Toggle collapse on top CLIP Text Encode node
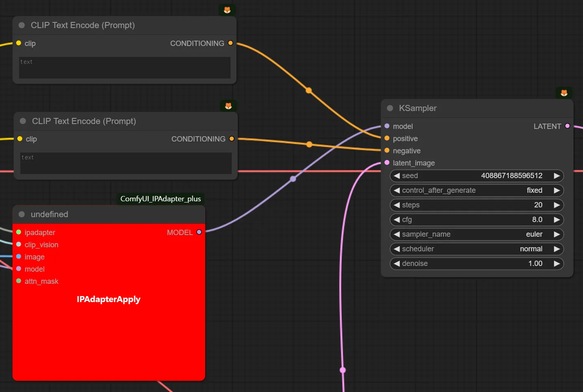Screen dimensions: 583x392 click(22, 25)
